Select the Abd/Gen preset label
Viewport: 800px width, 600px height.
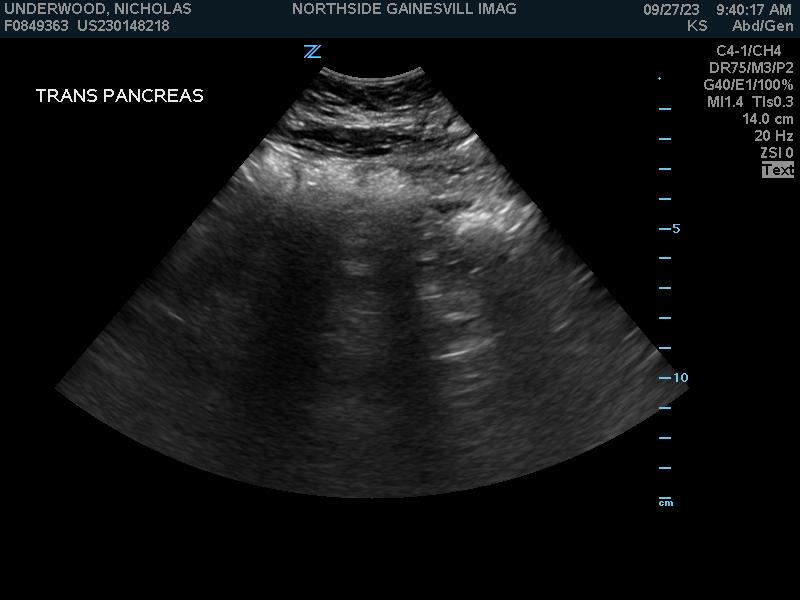(x=762, y=26)
